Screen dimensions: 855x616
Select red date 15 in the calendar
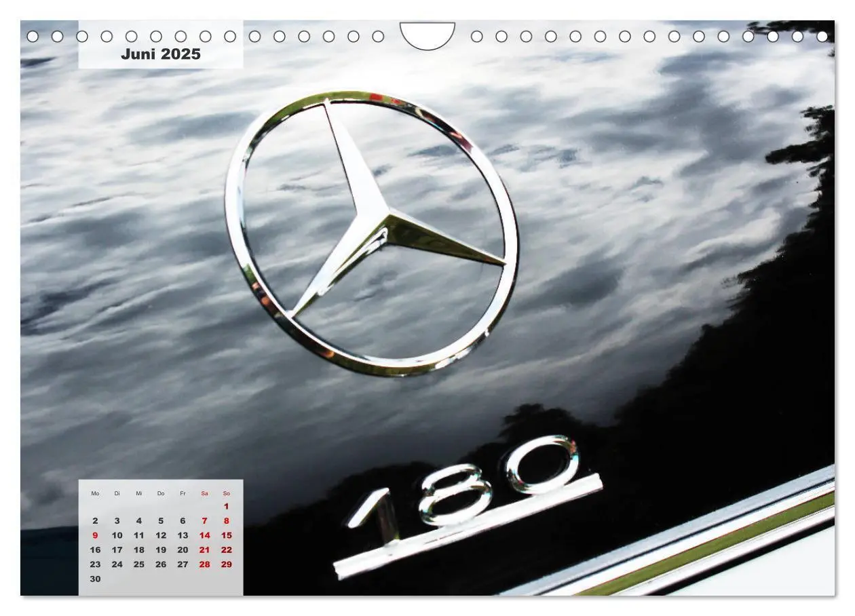coord(227,535)
